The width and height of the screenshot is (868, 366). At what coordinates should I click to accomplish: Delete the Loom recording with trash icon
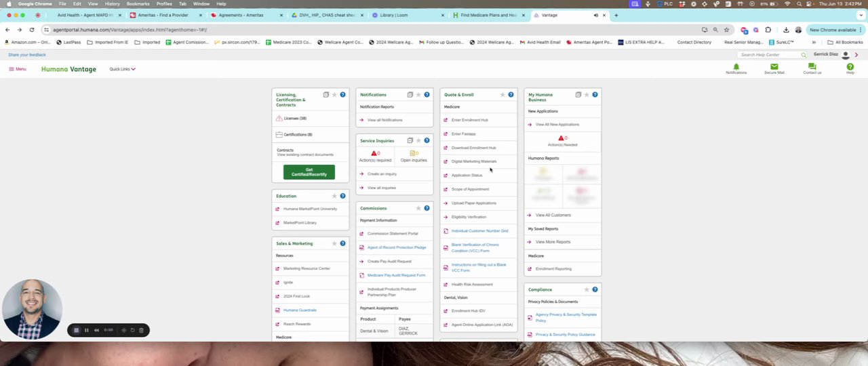[141, 330]
